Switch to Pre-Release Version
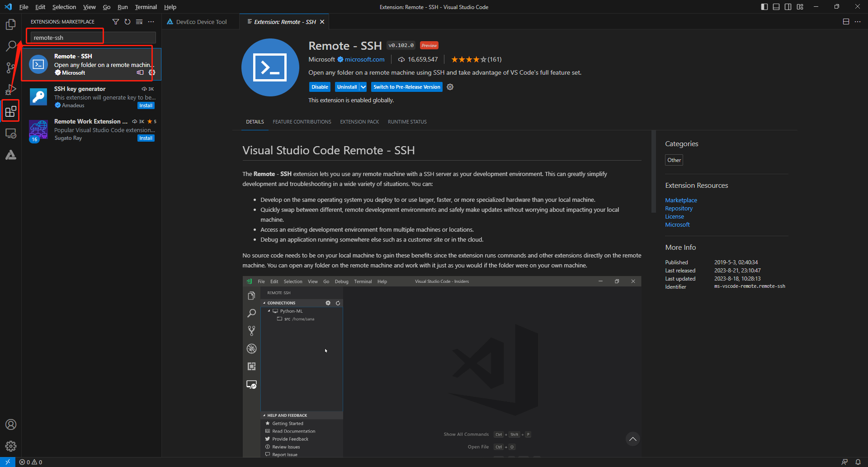 pos(407,87)
